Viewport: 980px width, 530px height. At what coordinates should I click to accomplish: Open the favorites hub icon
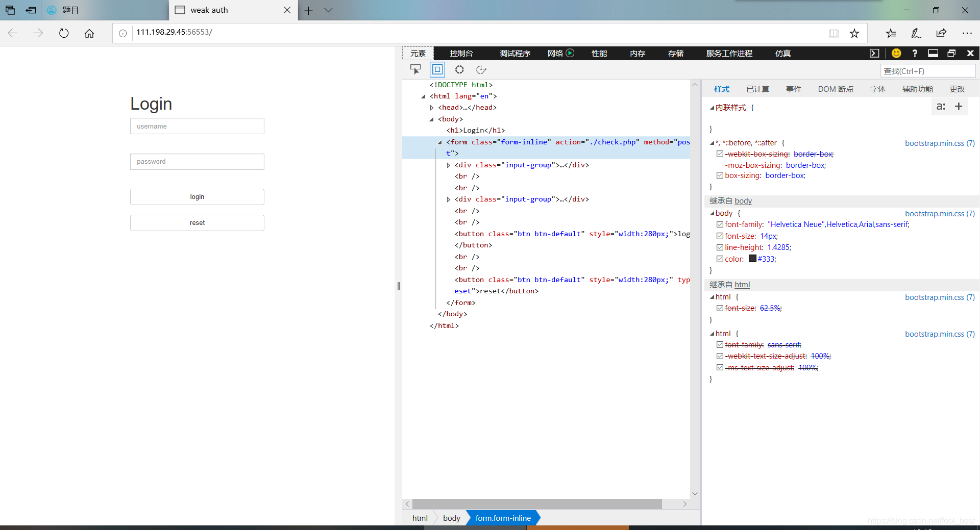point(891,33)
